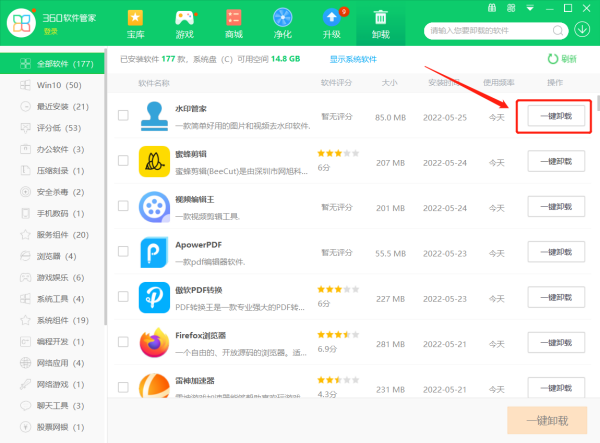
Task: Open the skin grid icon in title bar
Action: [511, 8]
